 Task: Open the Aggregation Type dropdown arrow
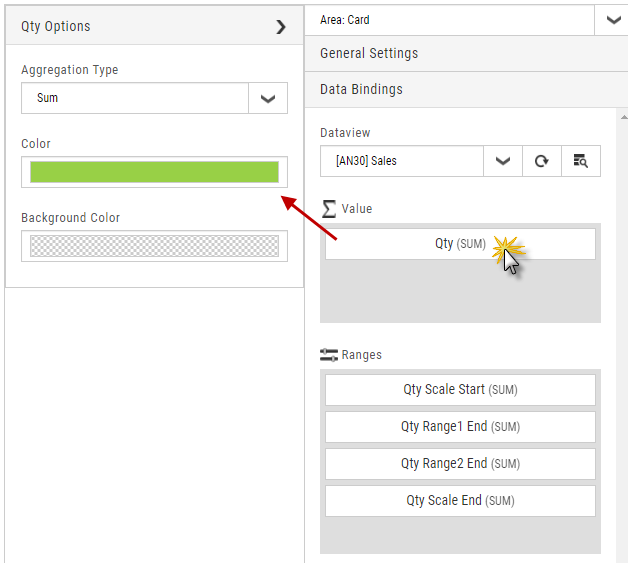pyautogui.click(x=268, y=98)
